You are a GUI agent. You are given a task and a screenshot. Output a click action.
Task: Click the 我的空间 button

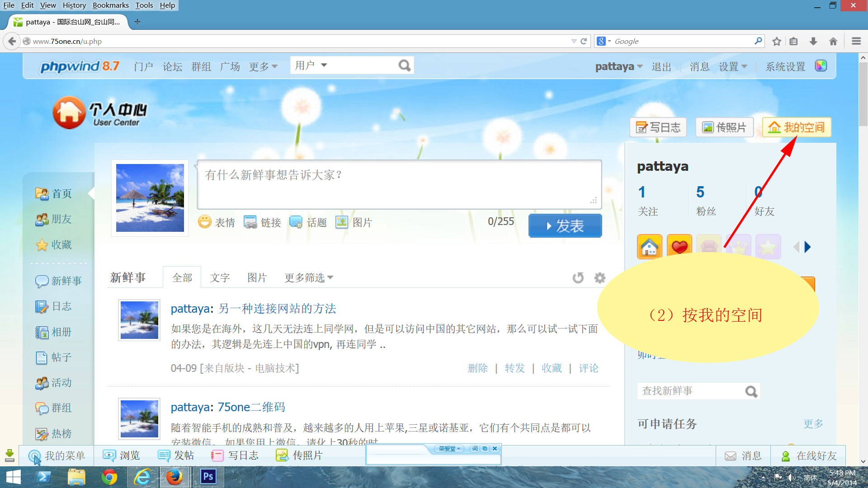[797, 127]
